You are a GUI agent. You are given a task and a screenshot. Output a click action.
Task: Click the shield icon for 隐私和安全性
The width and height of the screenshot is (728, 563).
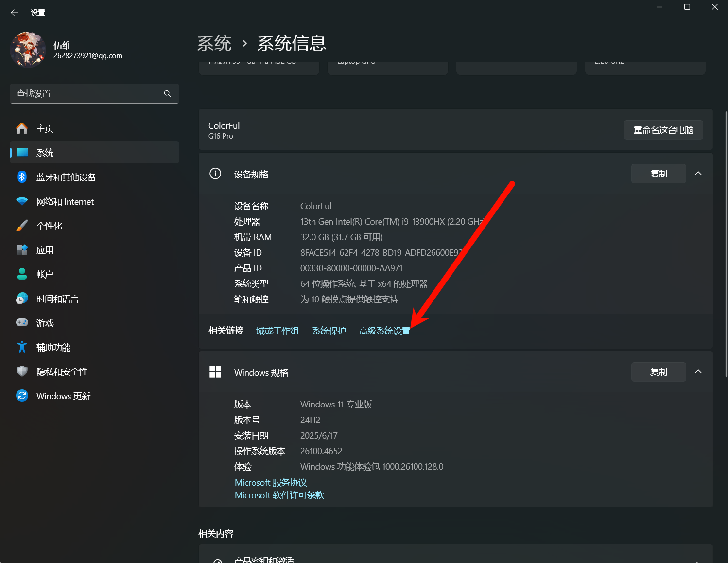click(x=22, y=371)
